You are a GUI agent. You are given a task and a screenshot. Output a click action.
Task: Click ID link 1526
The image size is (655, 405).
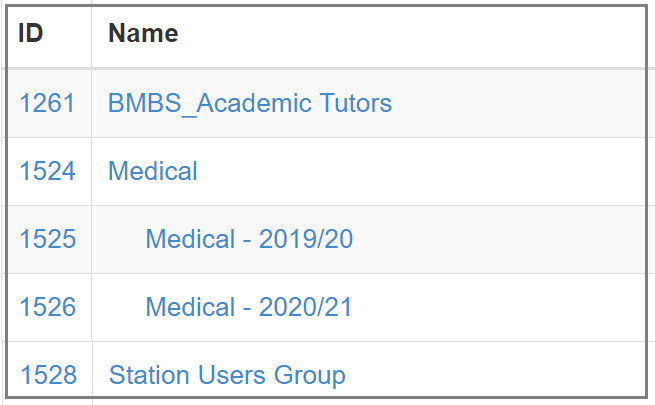[x=48, y=307]
